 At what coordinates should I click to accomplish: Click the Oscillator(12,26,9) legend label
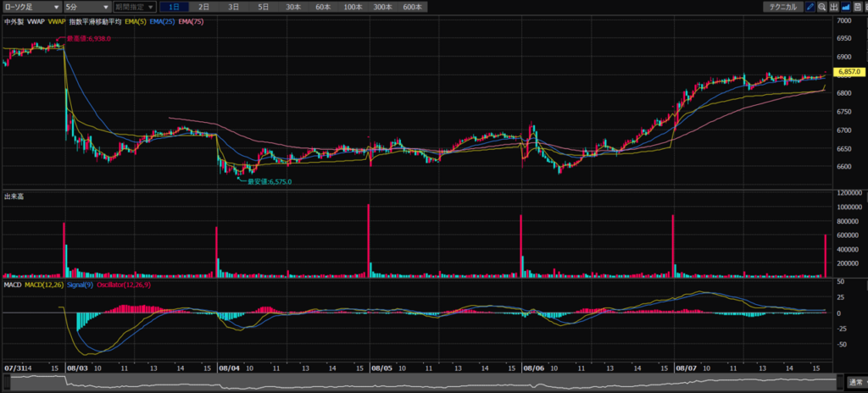click(124, 285)
